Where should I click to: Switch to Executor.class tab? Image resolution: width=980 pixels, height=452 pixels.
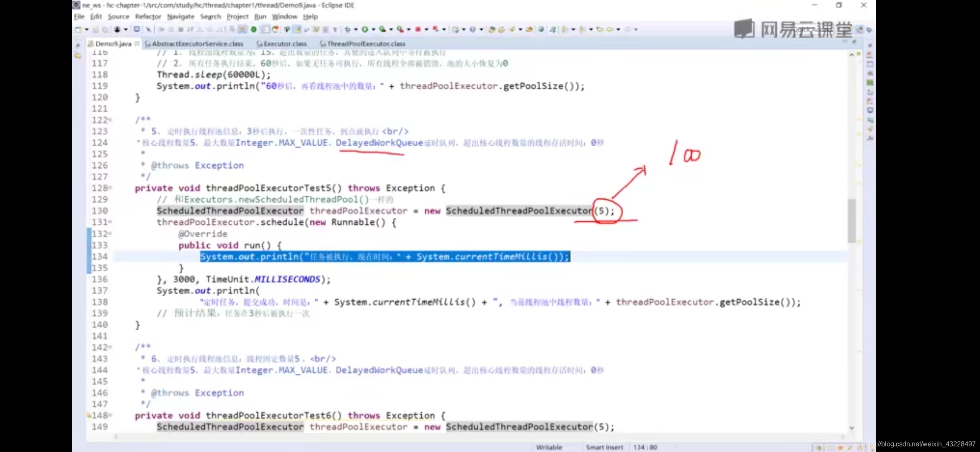tap(281, 44)
